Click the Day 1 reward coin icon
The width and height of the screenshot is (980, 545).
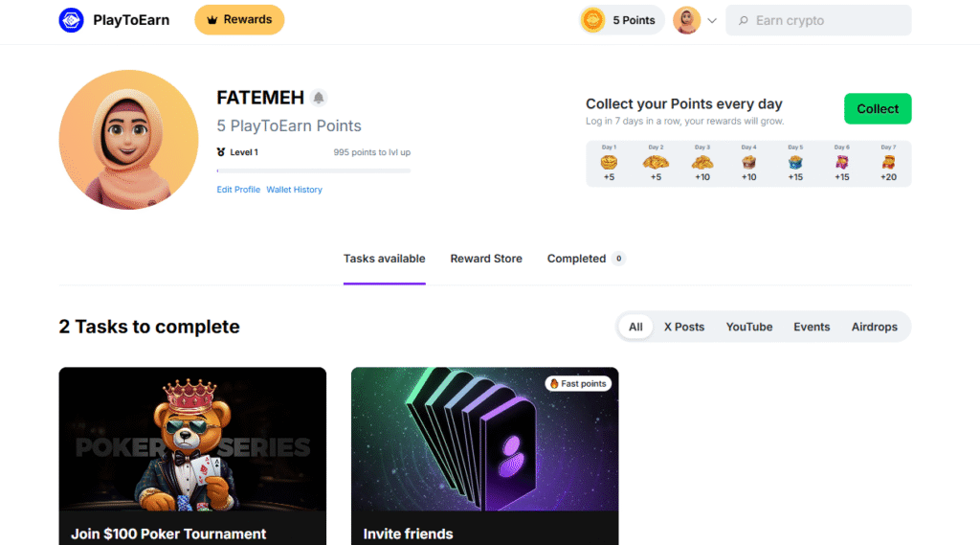coord(609,162)
